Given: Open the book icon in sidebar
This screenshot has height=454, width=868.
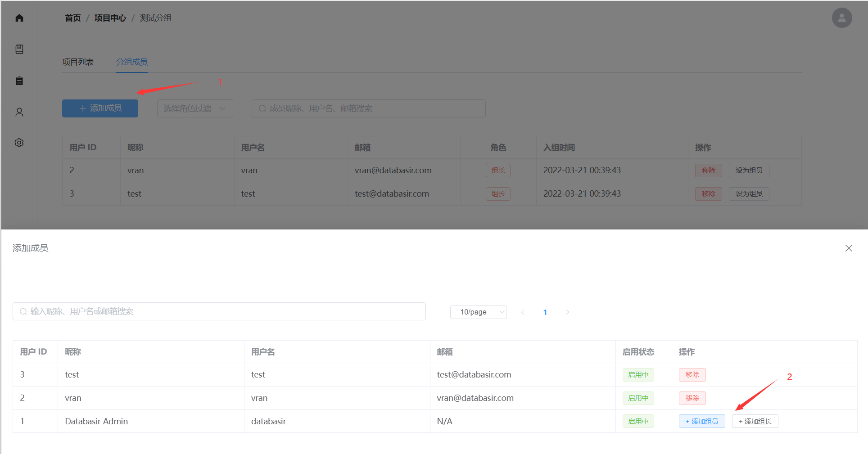Looking at the screenshot, I should (x=19, y=49).
